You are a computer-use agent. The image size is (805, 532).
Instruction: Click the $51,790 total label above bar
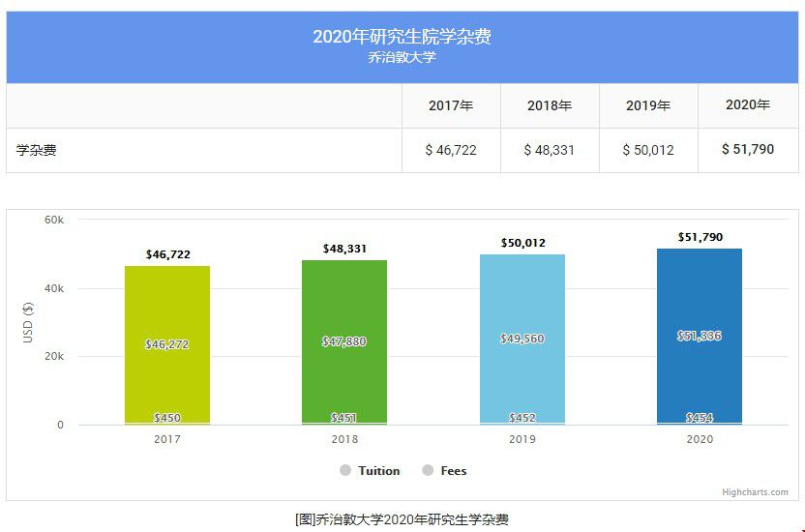[701, 237]
